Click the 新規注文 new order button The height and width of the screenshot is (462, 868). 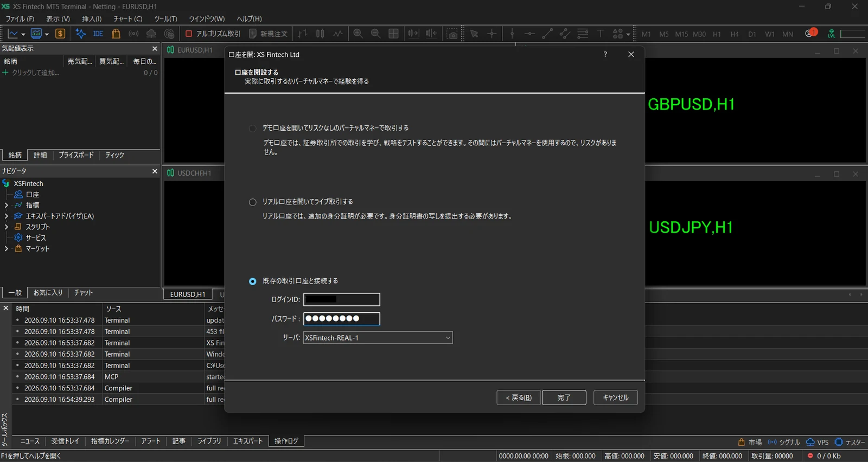coord(268,34)
